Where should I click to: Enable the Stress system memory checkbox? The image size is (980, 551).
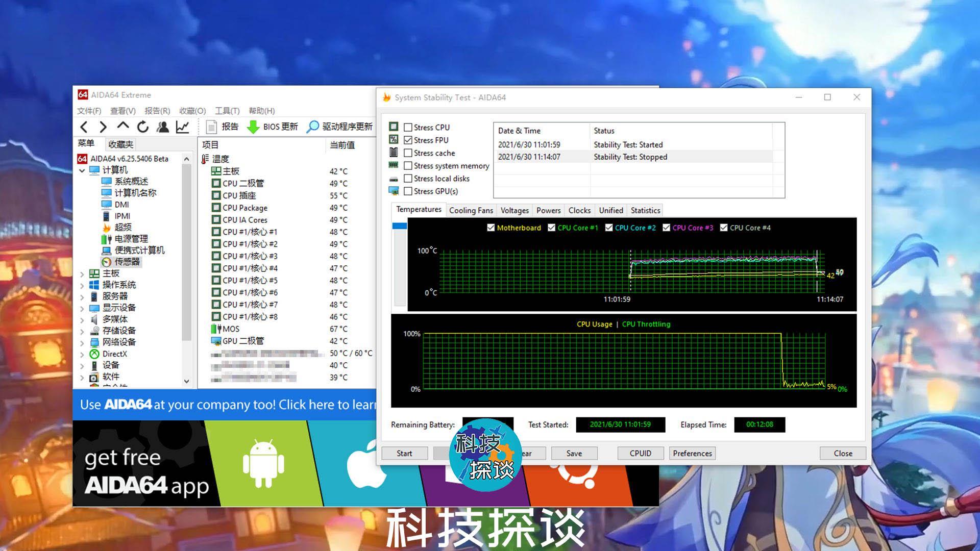pos(408,166)
